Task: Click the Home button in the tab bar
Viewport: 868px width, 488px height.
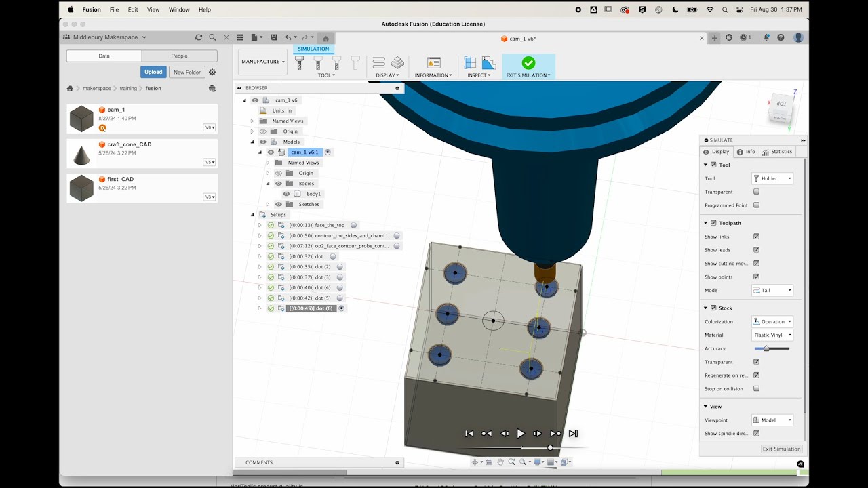Action: coord(325,38)
